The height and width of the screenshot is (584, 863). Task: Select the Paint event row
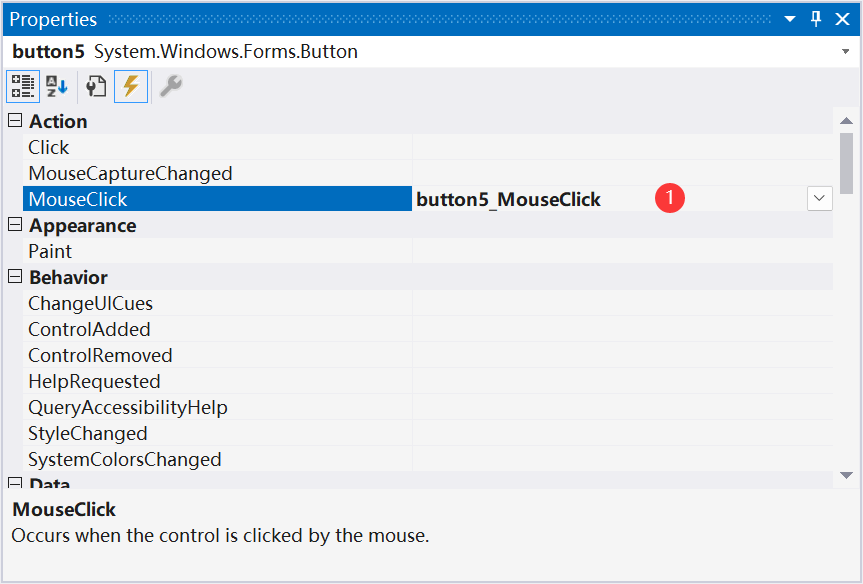tap(428, 251)
